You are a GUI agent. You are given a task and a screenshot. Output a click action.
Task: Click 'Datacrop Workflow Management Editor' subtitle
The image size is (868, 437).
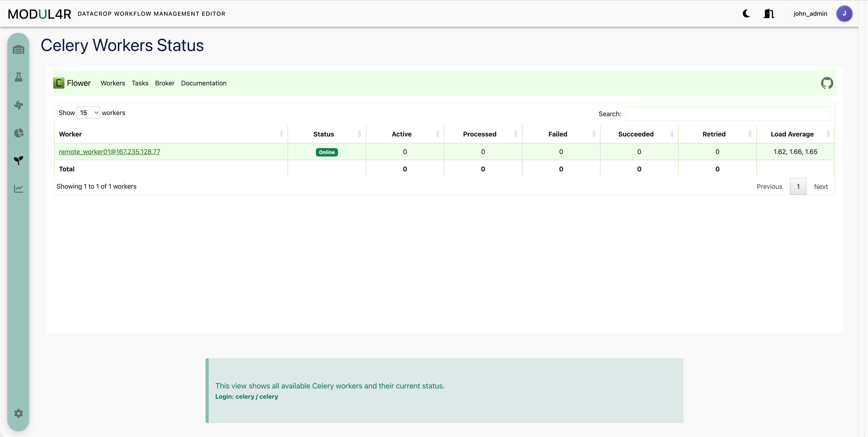pos(151,14)
